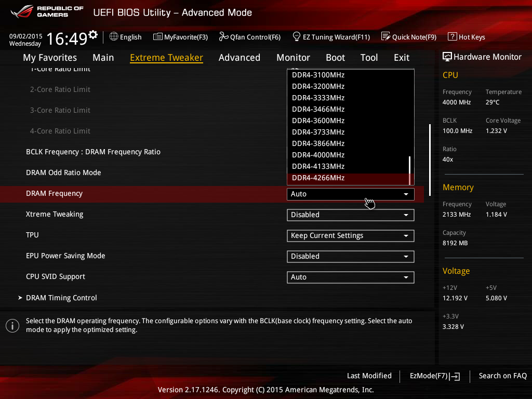
Task: Choose DDR4-4000MHz memory speed
Action: (348, 155)
